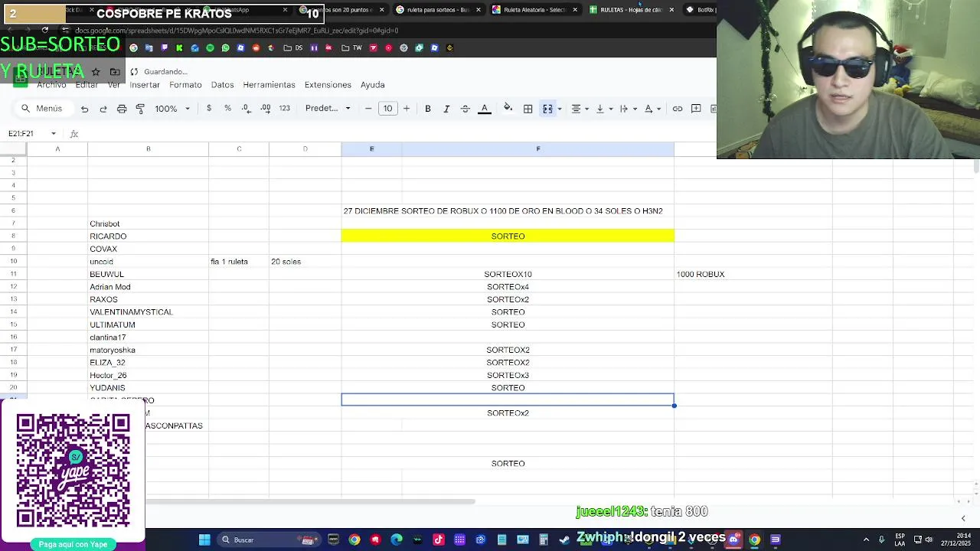Select the cell with name VALENTINAMYSTICAL
980x551 pixels.
click(x=148, y=312)
